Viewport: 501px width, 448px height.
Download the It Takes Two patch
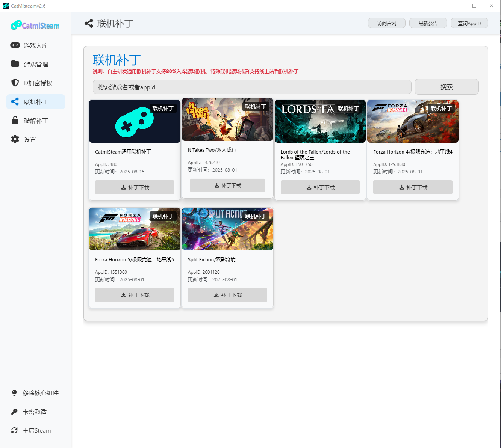[x=227, y=185]
